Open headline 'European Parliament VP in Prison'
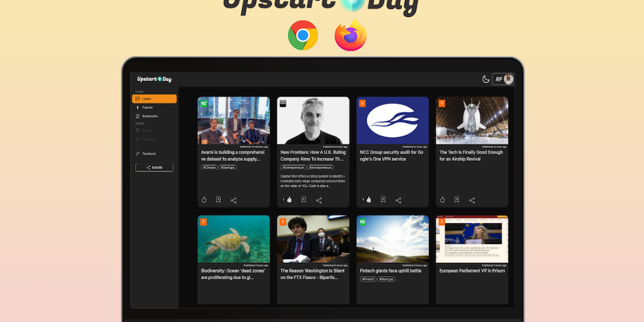 click(x=472, y=271)
